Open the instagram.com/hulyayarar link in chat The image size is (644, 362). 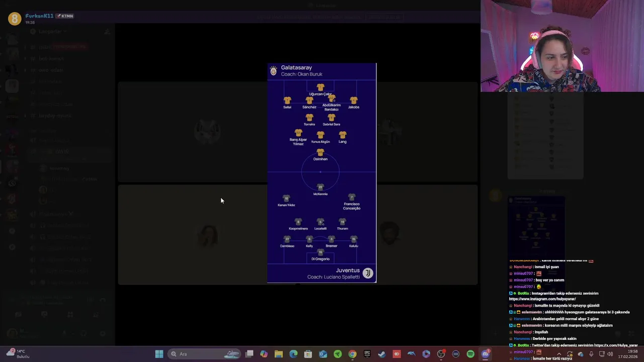click(542, 299)
